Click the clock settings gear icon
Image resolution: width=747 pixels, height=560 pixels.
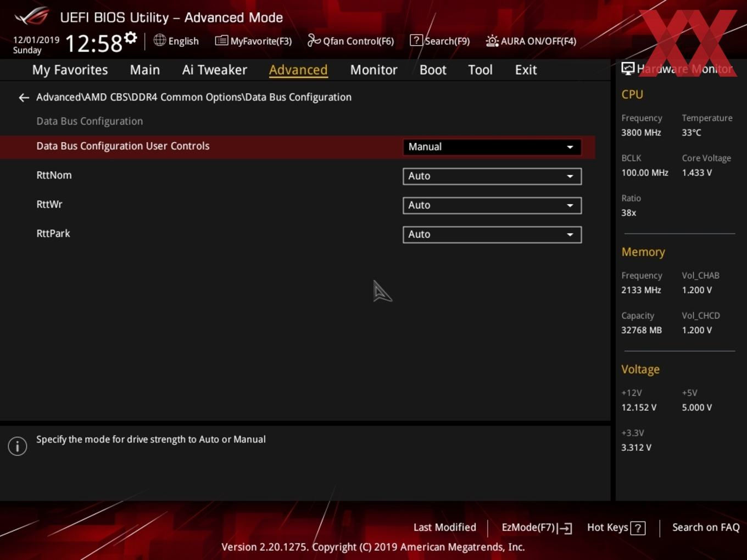tap(131, 38)
